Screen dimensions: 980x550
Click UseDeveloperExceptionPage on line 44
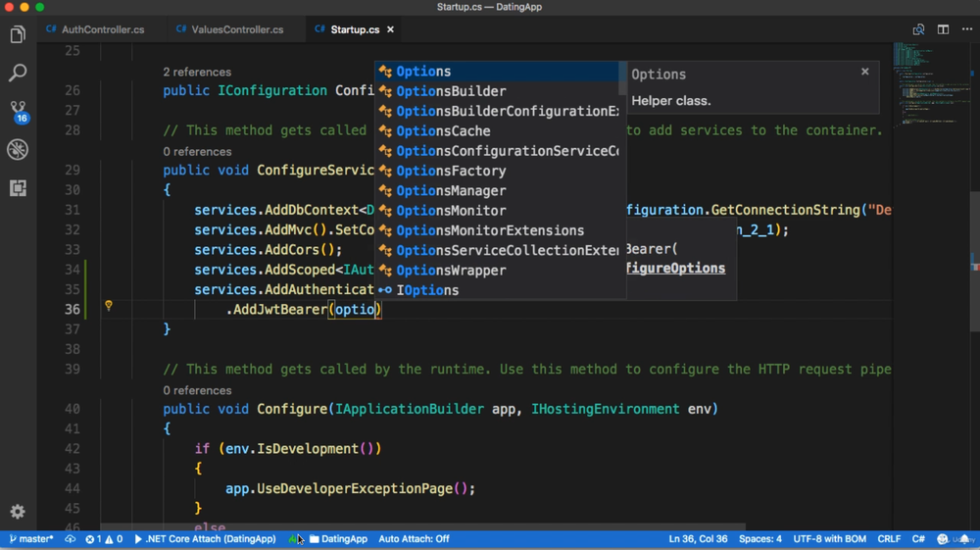tap(355, 489)
